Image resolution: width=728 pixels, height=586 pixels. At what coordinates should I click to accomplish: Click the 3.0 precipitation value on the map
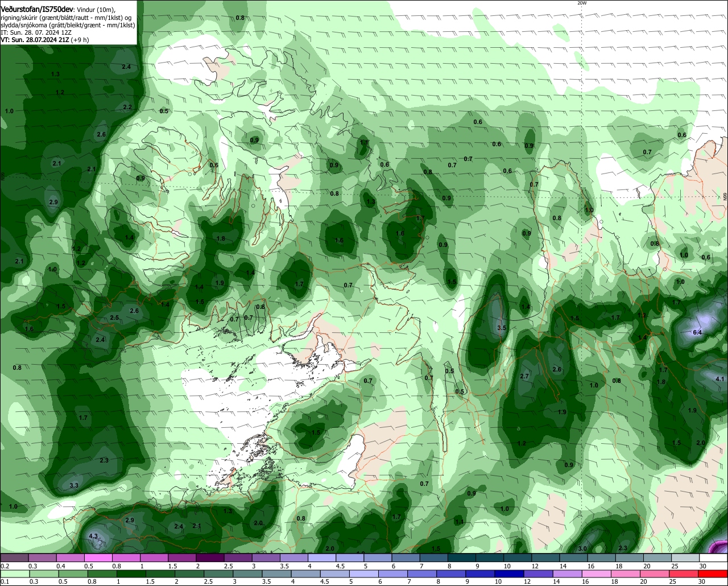582,548
